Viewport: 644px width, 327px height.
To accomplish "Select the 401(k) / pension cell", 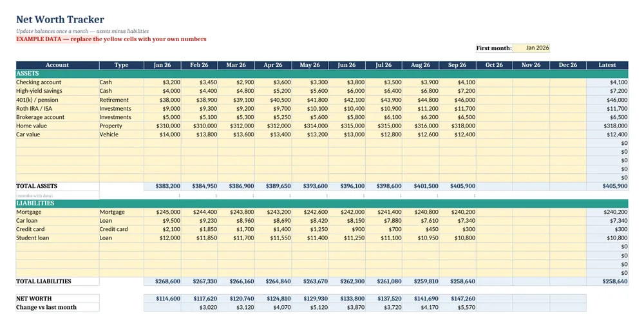I will [57, 100].
